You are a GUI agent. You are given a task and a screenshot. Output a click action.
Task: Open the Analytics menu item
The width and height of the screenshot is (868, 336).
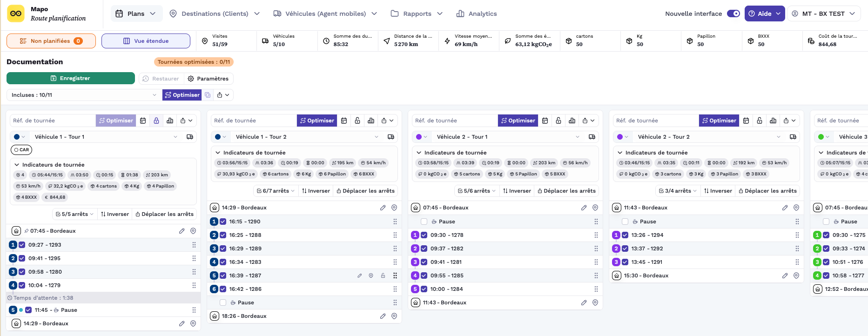pyautogui.click(x=477, y=13)
